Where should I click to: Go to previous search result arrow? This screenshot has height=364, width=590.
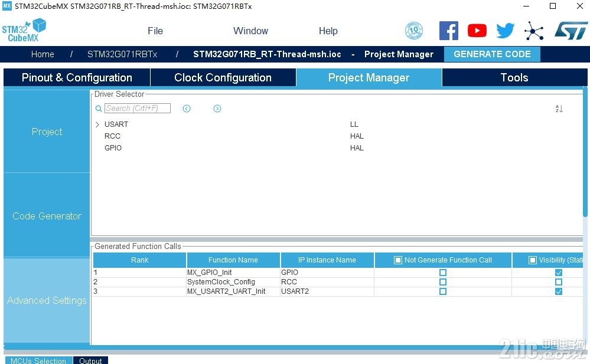[x=187, y=109]
